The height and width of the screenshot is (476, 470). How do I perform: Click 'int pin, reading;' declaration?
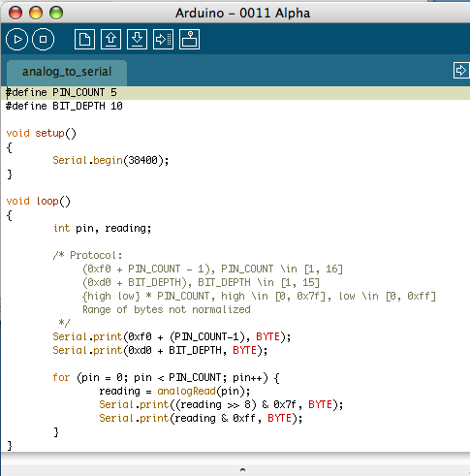coord(102,228)
